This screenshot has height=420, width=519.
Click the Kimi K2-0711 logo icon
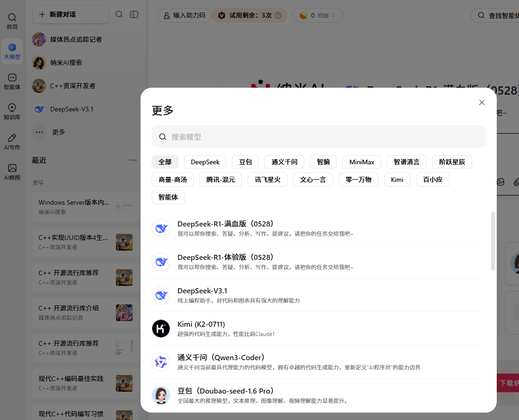(x=161, y=329)
